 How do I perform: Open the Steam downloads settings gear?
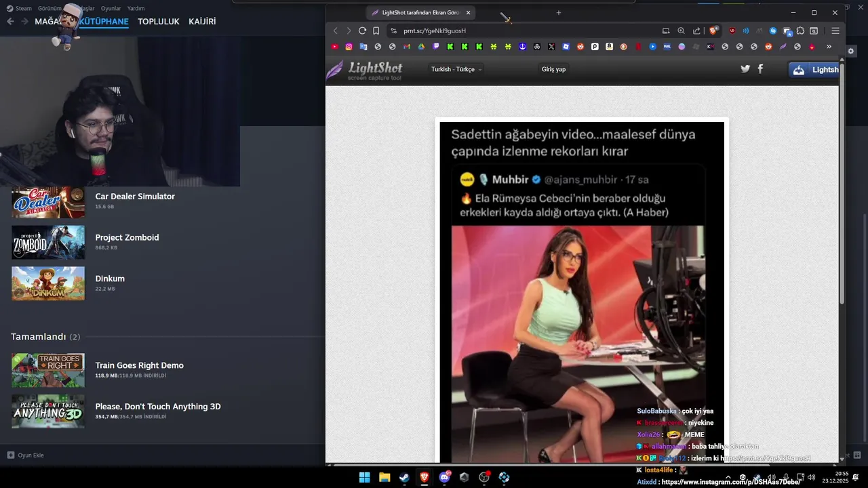pyautogui.click(x=852, y=52)
